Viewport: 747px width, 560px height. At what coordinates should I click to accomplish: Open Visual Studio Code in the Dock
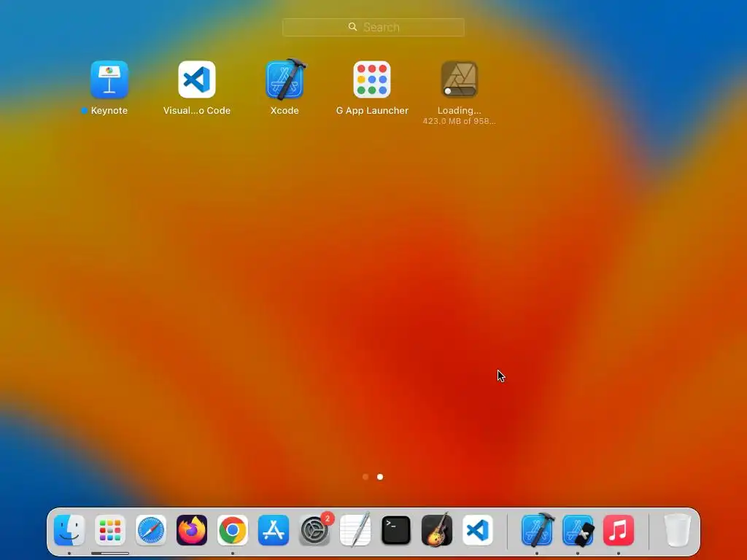[x=478, y=530]
